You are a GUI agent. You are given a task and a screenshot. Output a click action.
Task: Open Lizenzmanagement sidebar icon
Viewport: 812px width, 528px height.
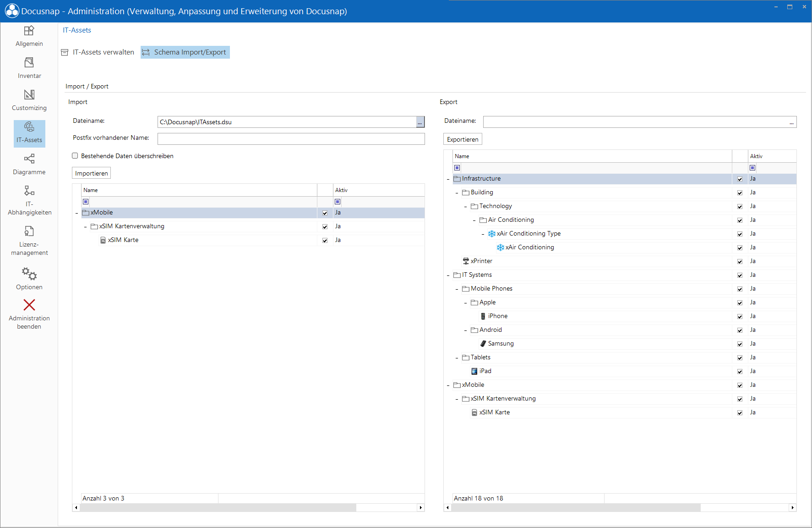click(29, 231)
